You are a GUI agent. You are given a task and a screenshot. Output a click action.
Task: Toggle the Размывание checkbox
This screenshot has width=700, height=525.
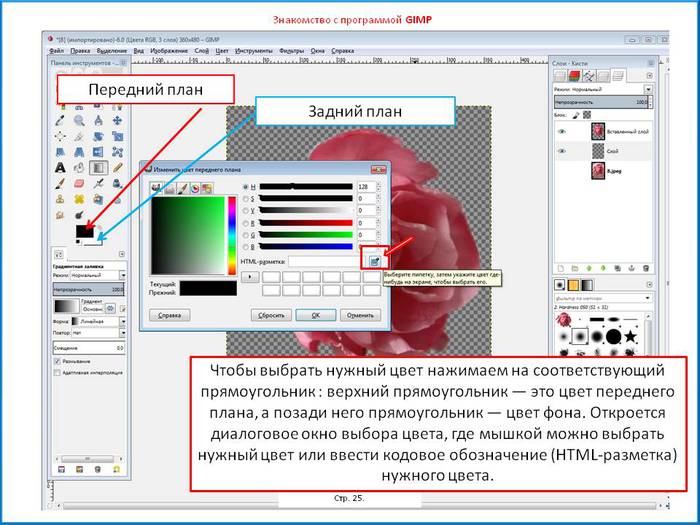coord(57,361)
